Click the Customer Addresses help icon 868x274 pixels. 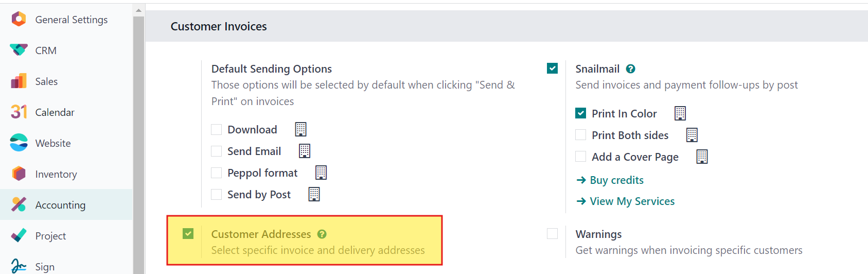(322, 234)
